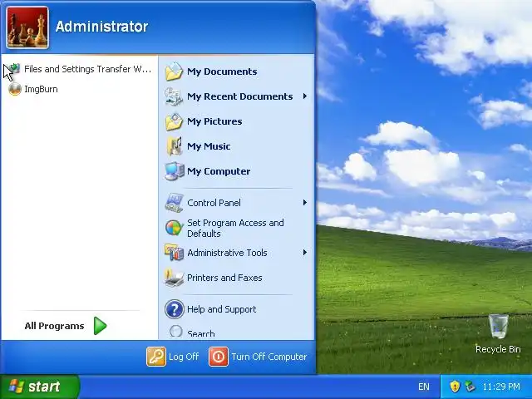Screen dimensions: 532x399
Task: Expand the My Recent Documents submenu arrow
Action: click(x=305, y=96)
